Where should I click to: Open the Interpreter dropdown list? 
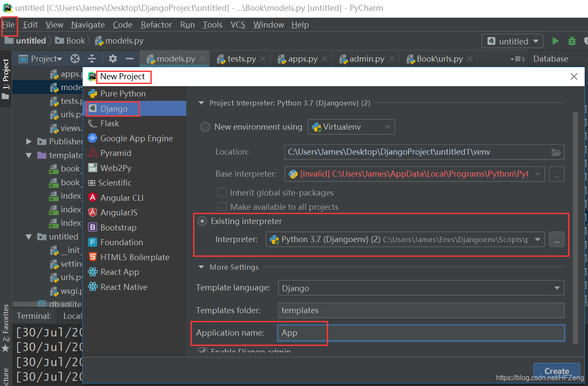tap(405, 240)
